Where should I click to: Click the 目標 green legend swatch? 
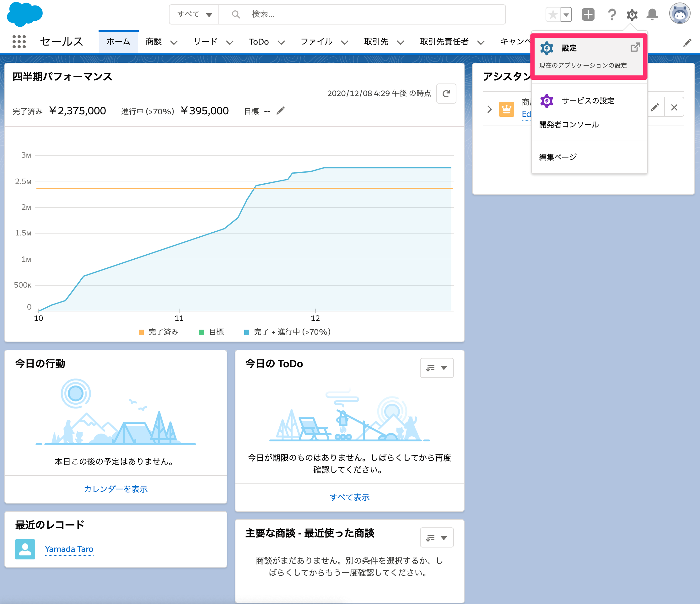tap(202, 332)
